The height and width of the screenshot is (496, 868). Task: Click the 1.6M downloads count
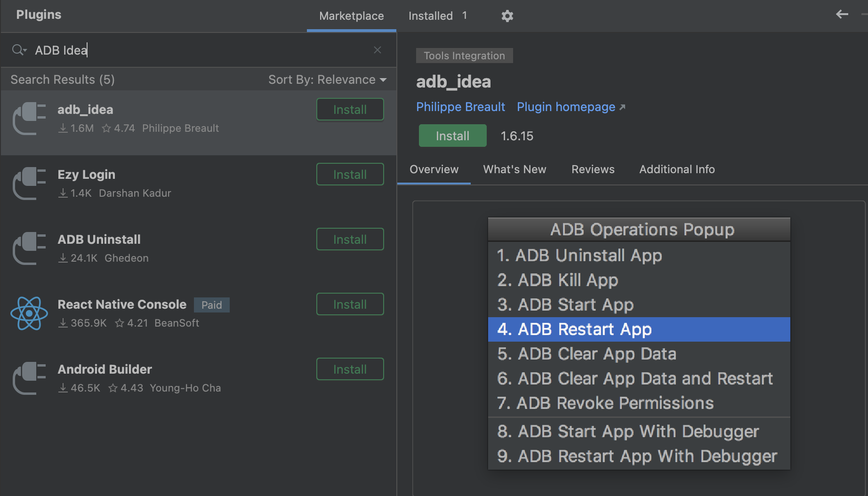(x=76, y=128)
